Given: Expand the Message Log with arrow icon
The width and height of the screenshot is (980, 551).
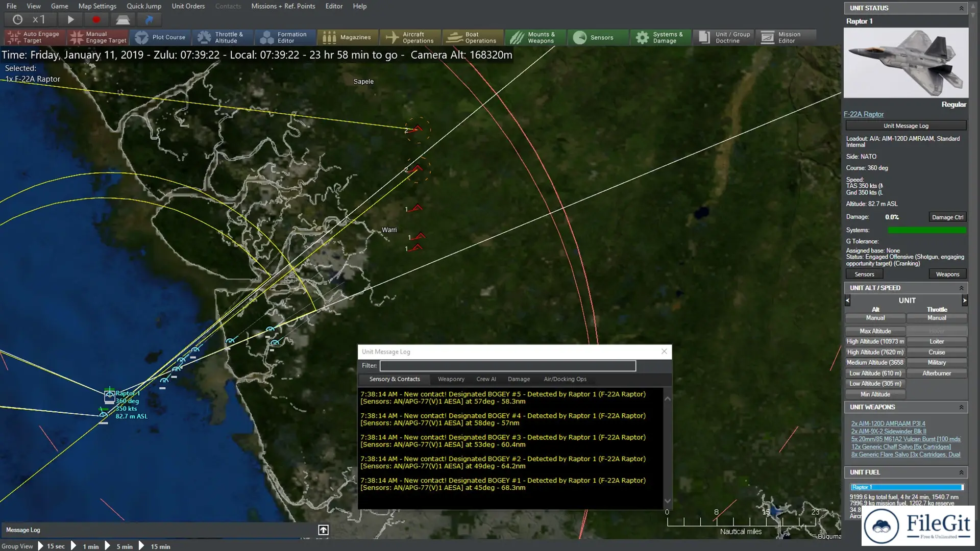Looking at the screenshot, I should [x=323, y=530].
